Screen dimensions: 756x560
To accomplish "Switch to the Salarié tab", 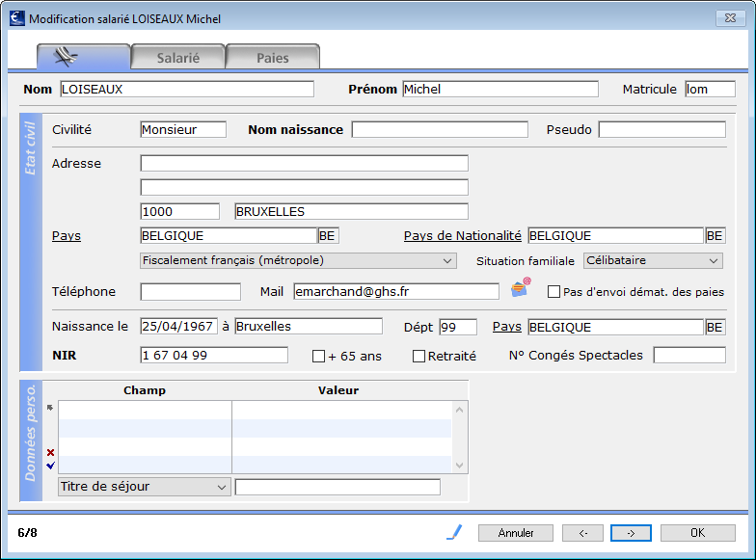I will 177,58.
